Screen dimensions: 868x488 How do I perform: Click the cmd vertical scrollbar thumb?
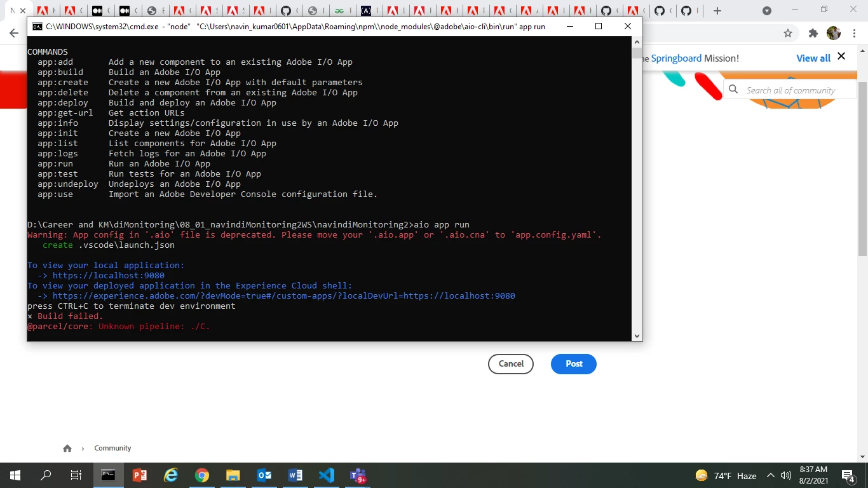[637, 53]
